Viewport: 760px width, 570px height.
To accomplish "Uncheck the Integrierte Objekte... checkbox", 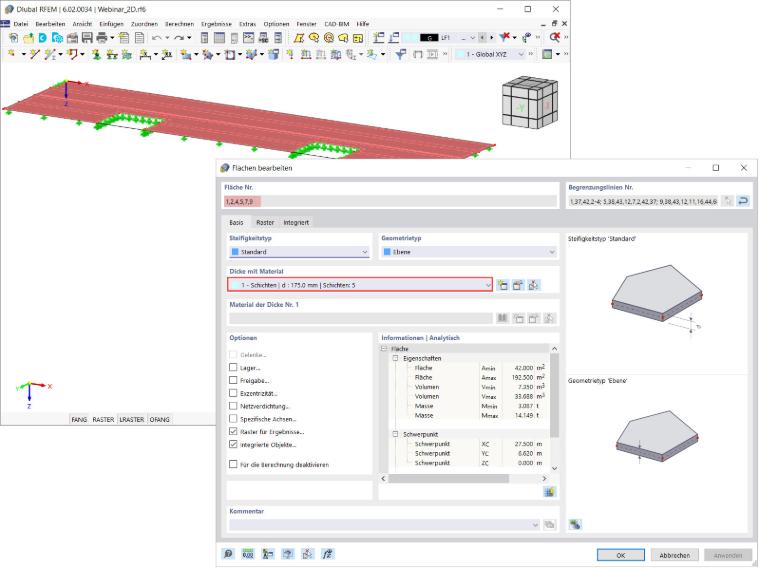I will [233, 444].
